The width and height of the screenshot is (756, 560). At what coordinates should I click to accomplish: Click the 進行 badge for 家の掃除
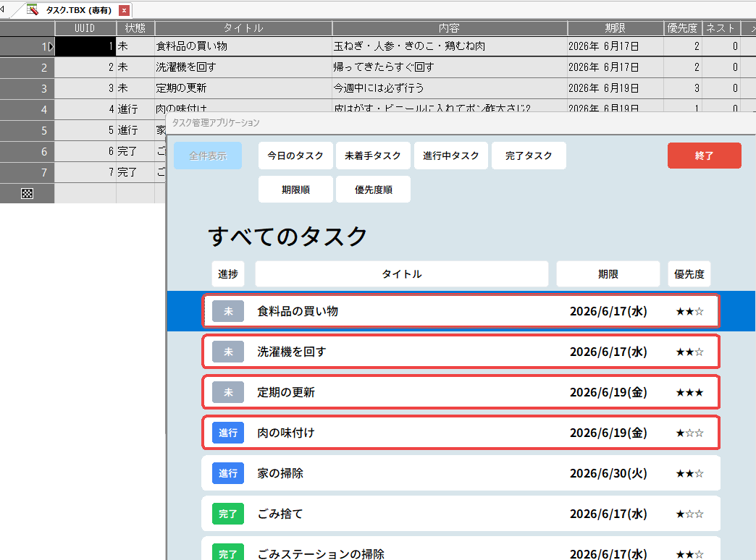point(228,473)
